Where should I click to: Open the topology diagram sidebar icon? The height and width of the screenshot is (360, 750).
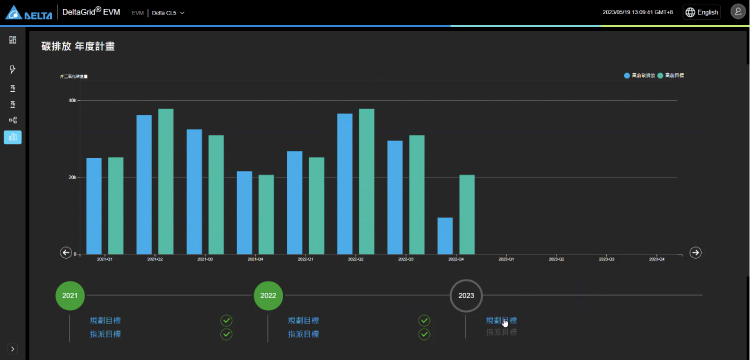13,120
